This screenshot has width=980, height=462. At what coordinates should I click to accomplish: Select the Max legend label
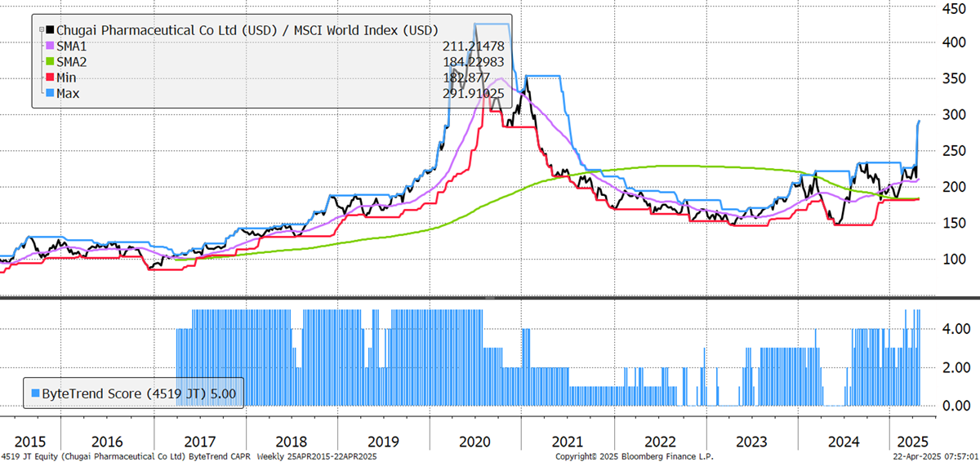pyautogui.click(x=67, y=94)
